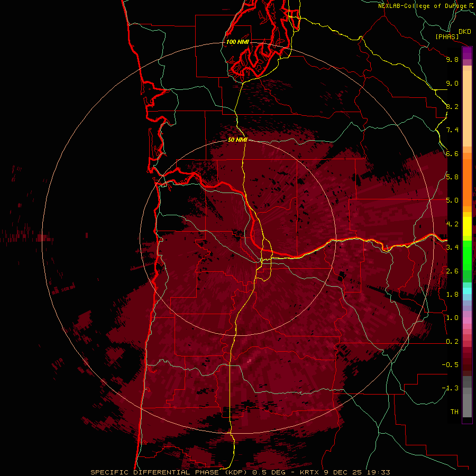
Task: Click the 4.2 scale label
Action: point(452,224)
